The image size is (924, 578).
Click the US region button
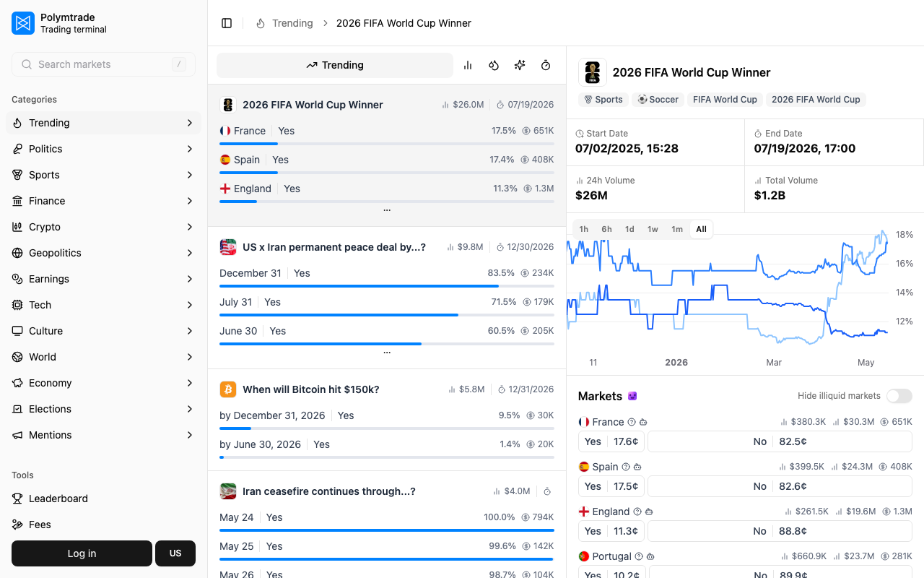(x=175, y=553)
